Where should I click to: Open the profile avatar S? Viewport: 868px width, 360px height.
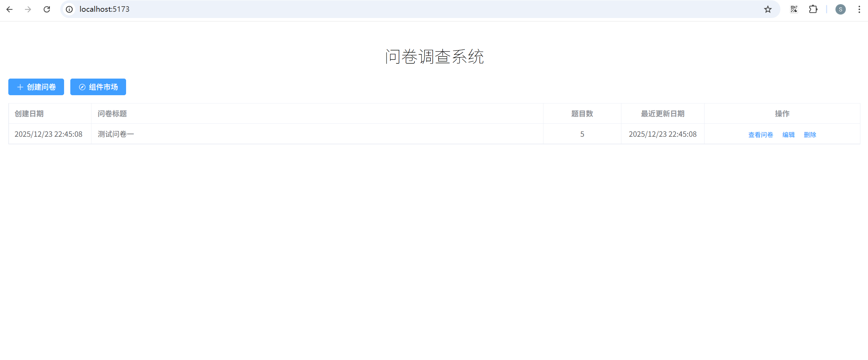click(x=841, y=9)
